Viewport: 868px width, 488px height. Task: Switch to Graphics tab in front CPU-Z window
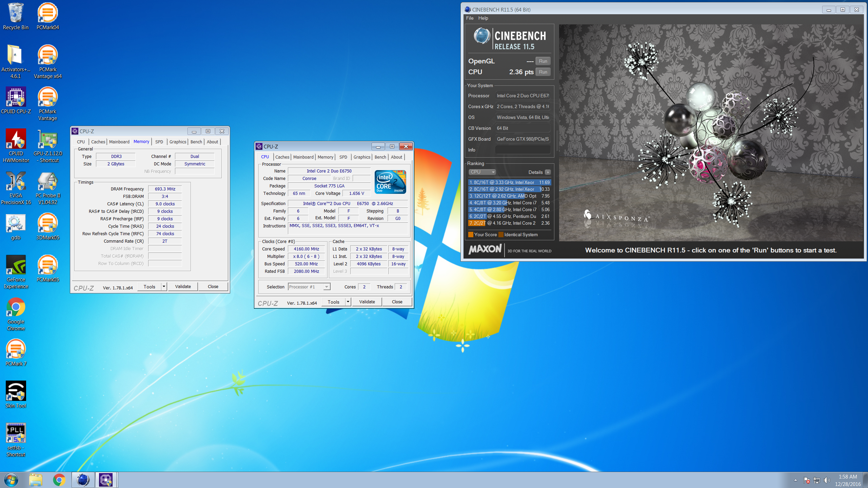coord(362,157)
